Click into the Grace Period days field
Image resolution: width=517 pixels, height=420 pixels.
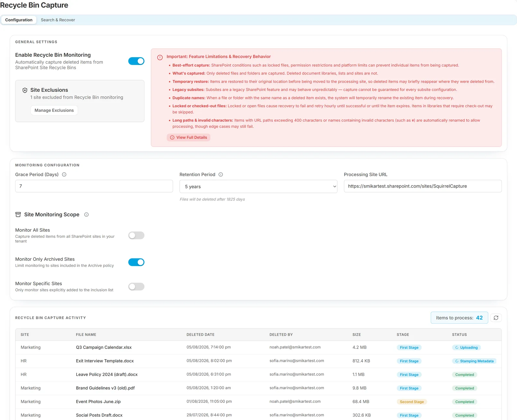[94, 186]
